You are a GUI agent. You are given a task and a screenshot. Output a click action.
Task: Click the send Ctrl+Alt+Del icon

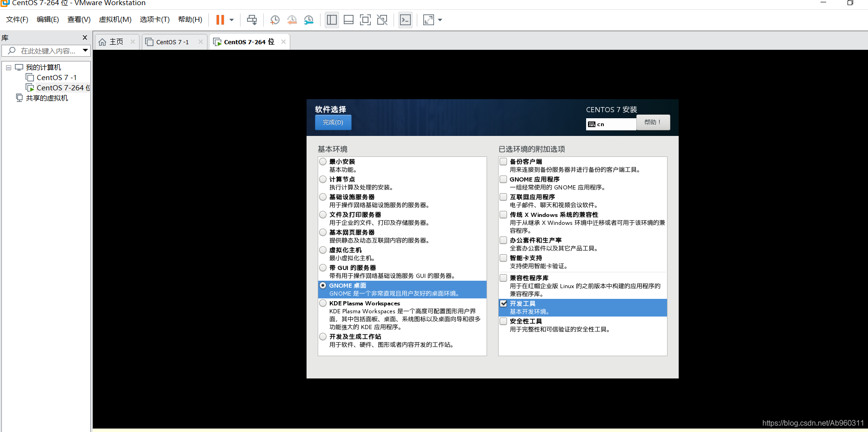point(252,20)
